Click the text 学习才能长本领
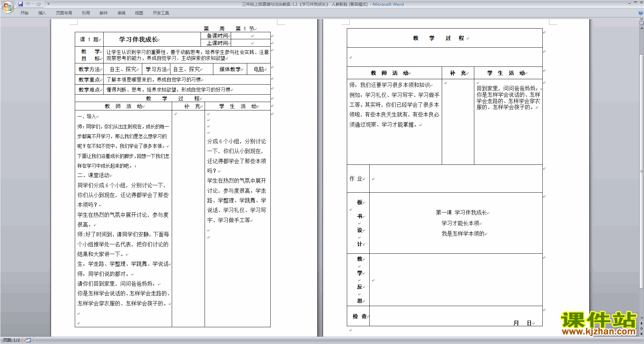644x344 pixels. [x=460, y=223]
